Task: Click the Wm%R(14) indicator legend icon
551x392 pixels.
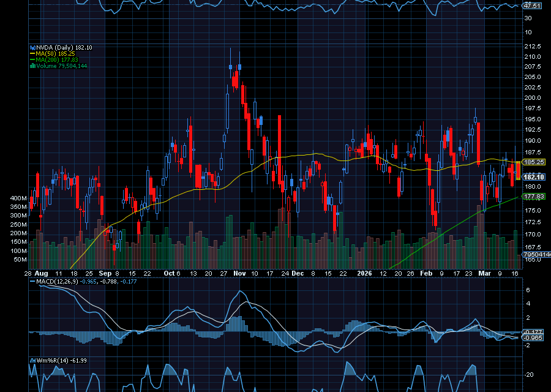Action: (32, 360)
